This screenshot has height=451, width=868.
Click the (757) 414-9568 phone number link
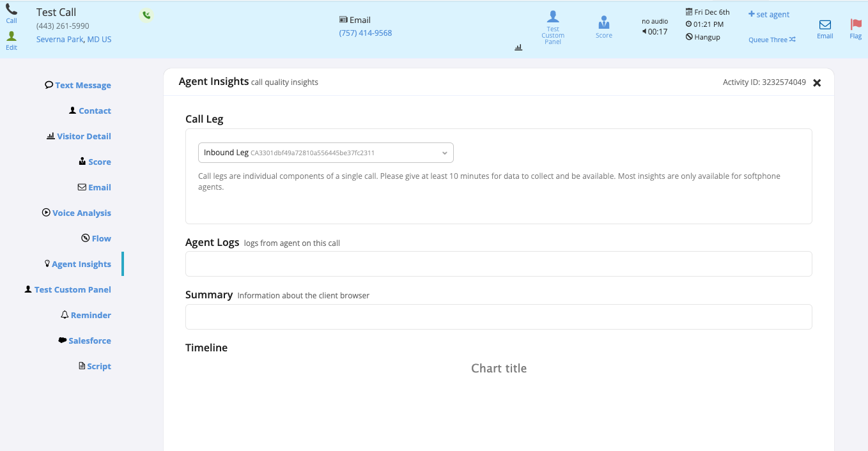pos(365,33)
